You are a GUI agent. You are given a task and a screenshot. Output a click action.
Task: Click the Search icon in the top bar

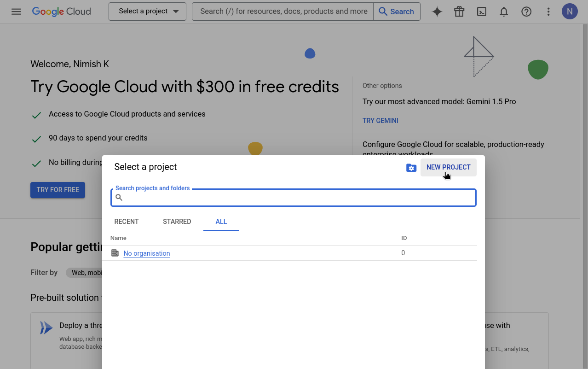[x=397, y=12]
